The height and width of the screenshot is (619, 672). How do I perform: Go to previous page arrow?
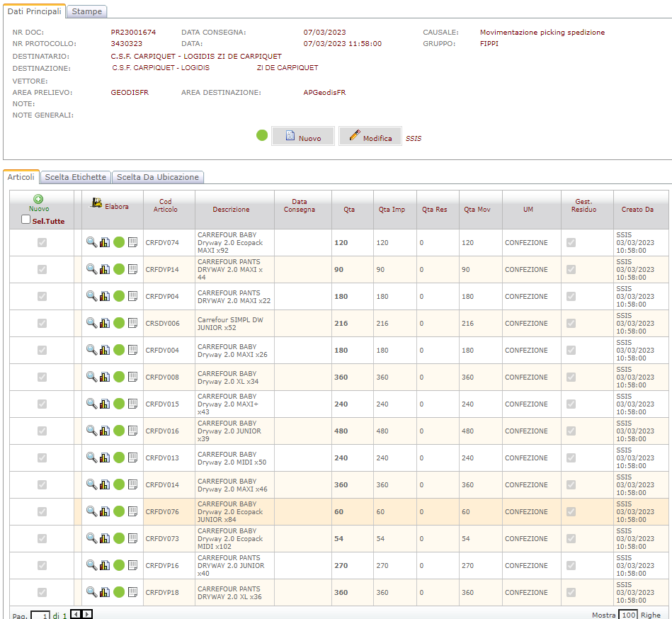pos(76,614)
